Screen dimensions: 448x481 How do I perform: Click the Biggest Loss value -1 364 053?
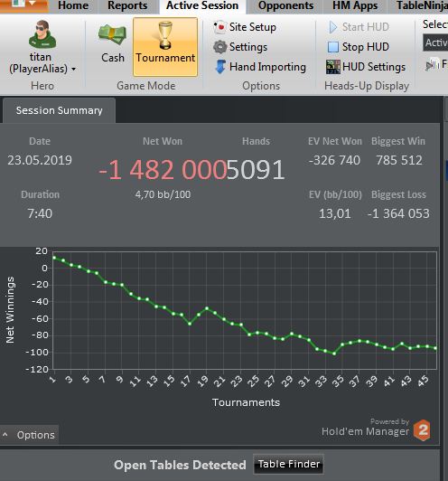tap(398, 213)
